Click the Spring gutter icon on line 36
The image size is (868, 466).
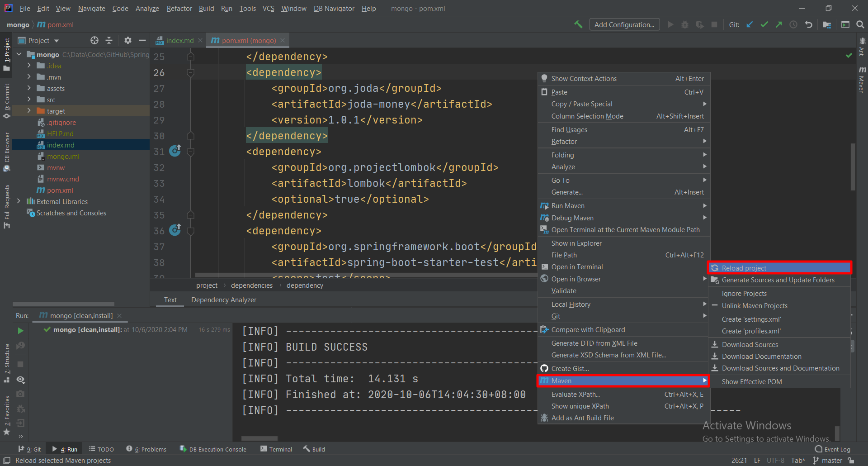(x=175, y=230)
